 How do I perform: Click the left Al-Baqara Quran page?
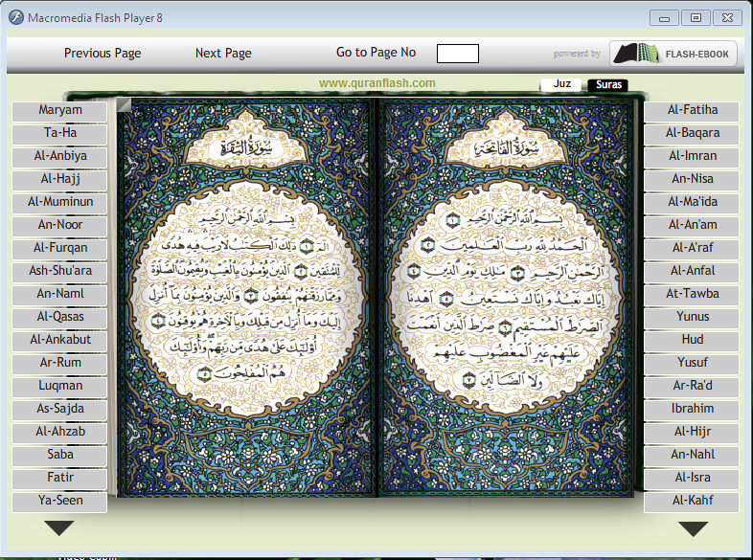pyautogui.click(x=246, y=298)
